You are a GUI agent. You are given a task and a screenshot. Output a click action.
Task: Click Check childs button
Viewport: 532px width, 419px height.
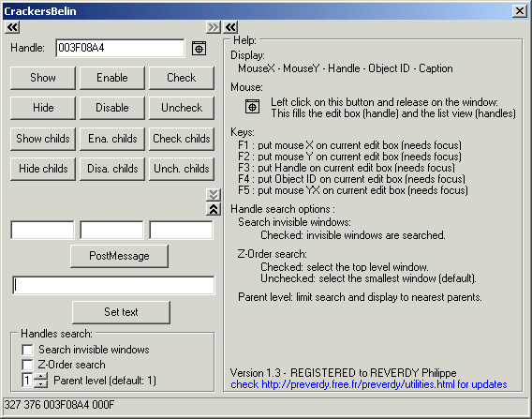(182, 139)
